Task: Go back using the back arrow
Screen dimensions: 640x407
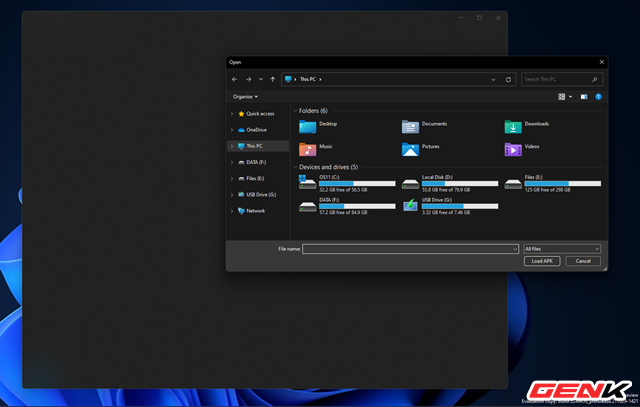Action: click(x=234, y=79)
